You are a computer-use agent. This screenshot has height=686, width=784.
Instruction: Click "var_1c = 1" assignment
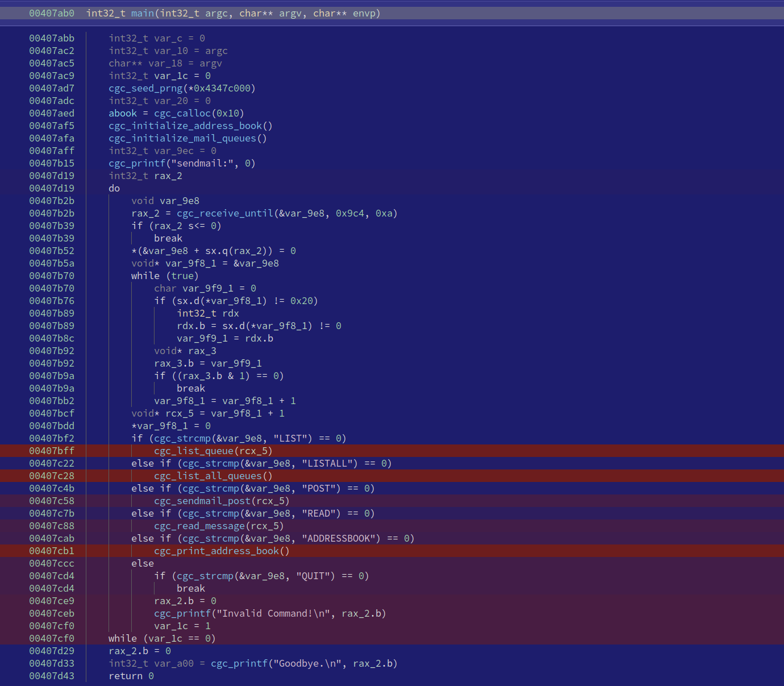(182, 626)
